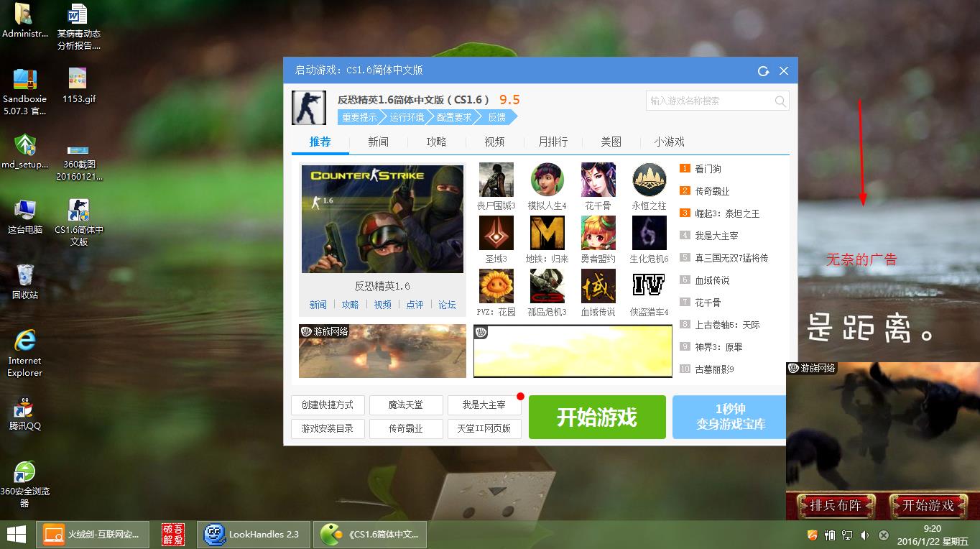The width and height of the screenshot is (980, 549).
Task: Open the 论坛 link under Counter-Strike image
Action: tap(448, 305)
